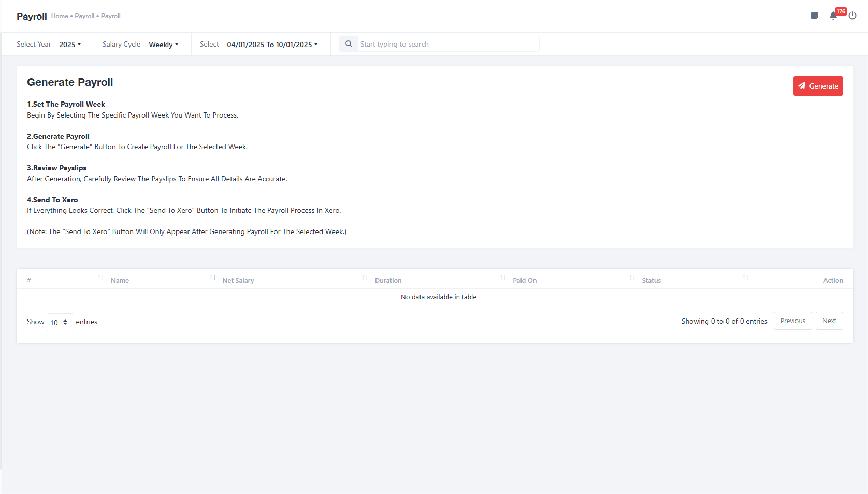Go to Previous table page

pos(792,321)
